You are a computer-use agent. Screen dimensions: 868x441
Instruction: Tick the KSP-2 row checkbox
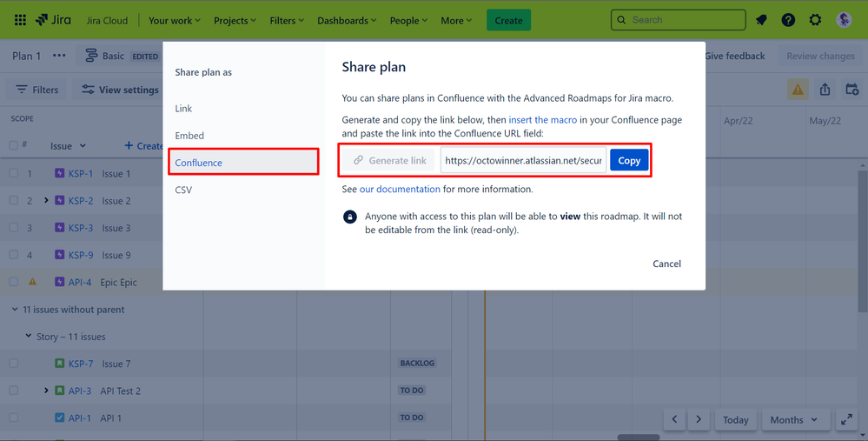point(13,201)
